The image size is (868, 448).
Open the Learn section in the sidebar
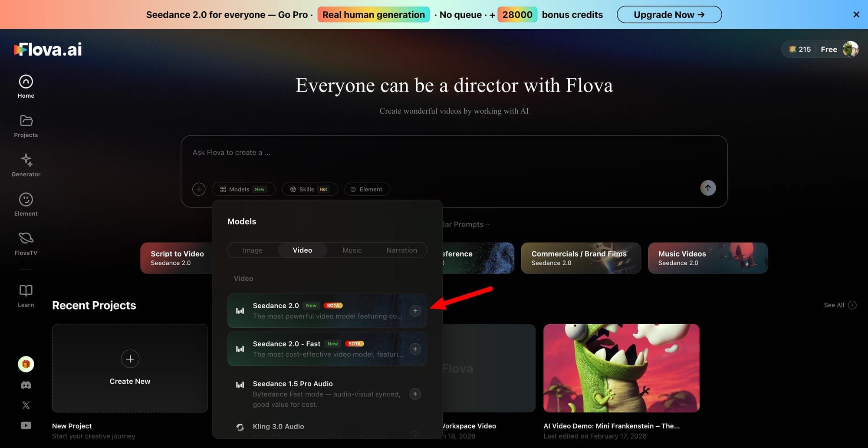[x=26, y=295]
